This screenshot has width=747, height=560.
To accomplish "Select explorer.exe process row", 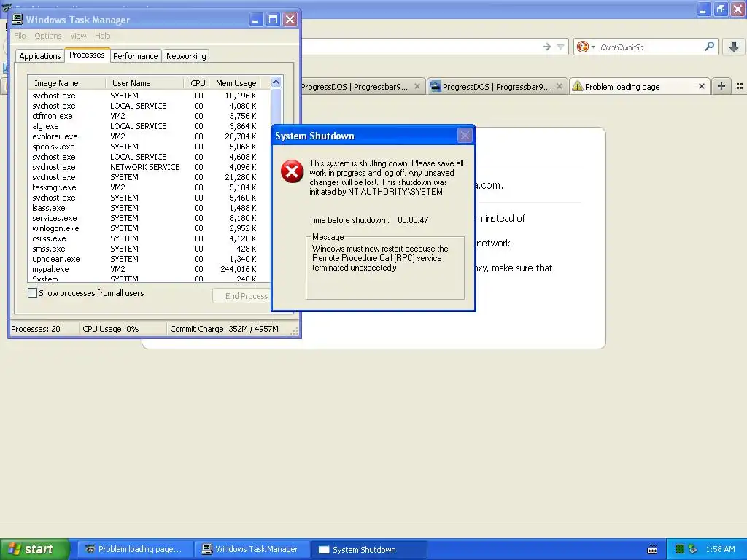I will (149, 136).
